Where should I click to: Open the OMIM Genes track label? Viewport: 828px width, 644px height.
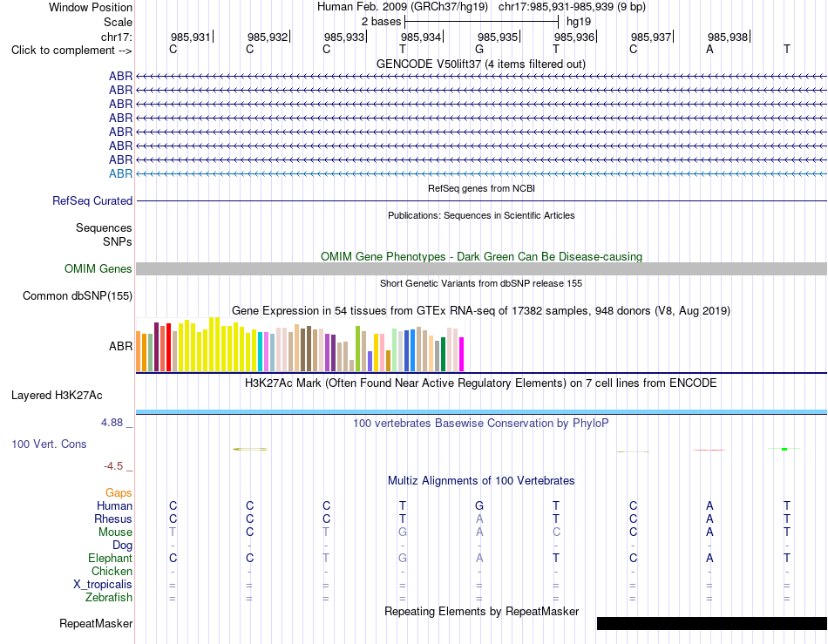pyautogui.click(x=98, y=268)
